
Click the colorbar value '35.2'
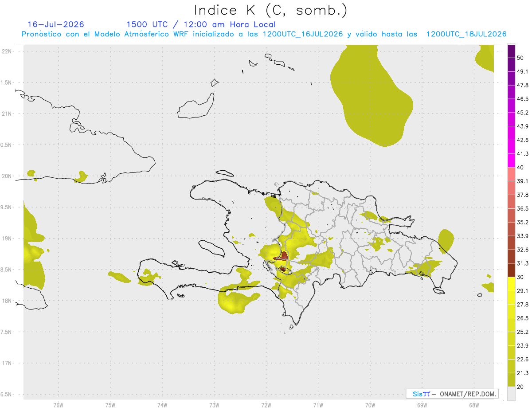(523, 222)
